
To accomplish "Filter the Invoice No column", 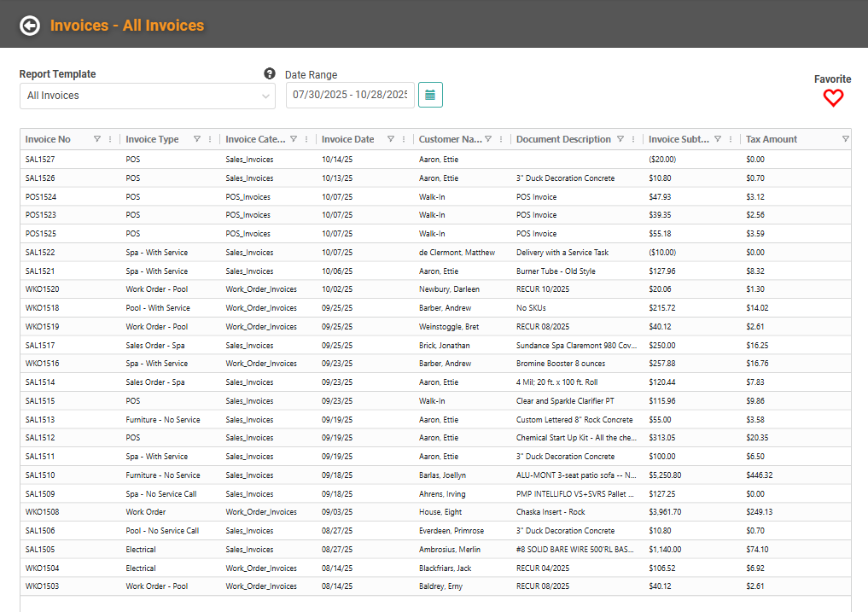I will (x=96, y=139).
